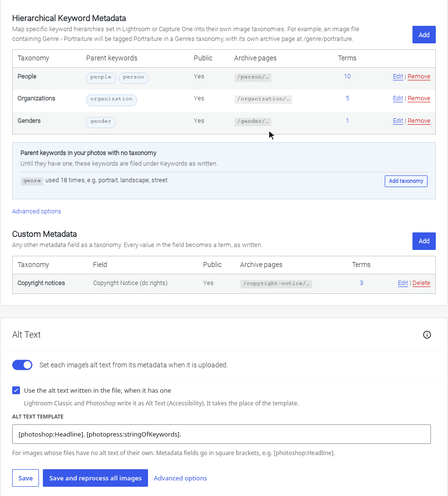Add a new hierarchical keyword taxonomy
448x496 pixels.
tap(424, 35)
